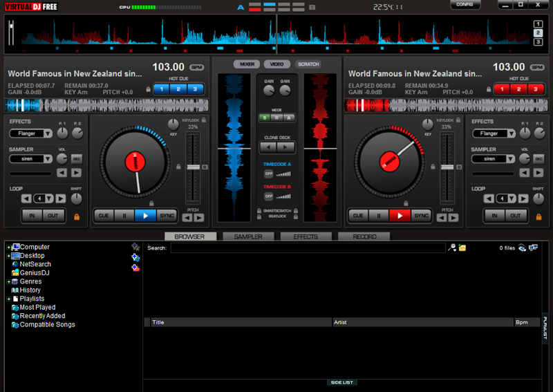The height and width of the screenshot is (392, 553).
Task: Pause the right deck
Action: coord(379,216)
